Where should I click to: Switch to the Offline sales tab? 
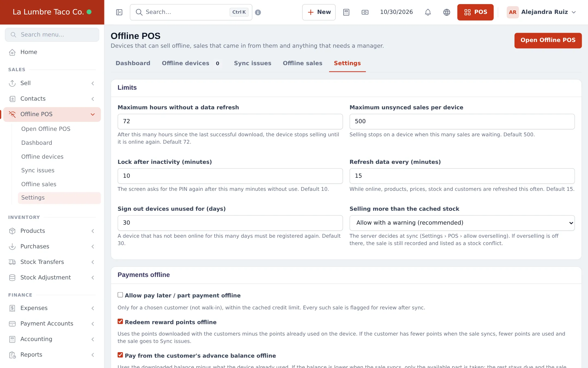tap(302, 63)
